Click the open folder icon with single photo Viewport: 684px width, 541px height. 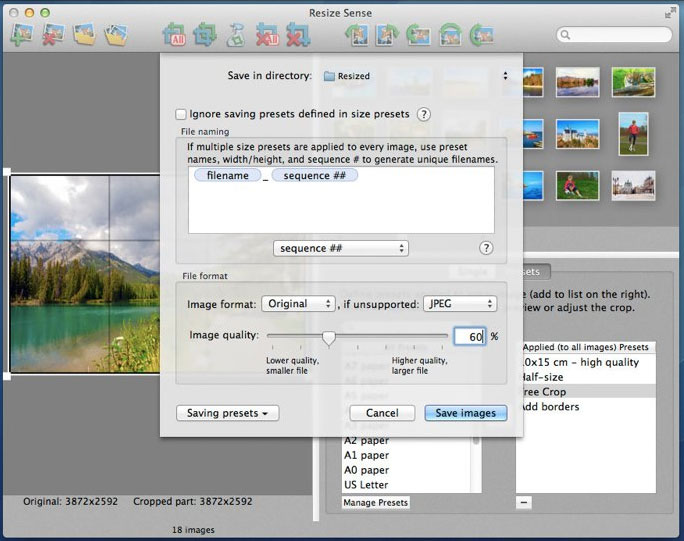pyautogui.click(x=85, y=34)
